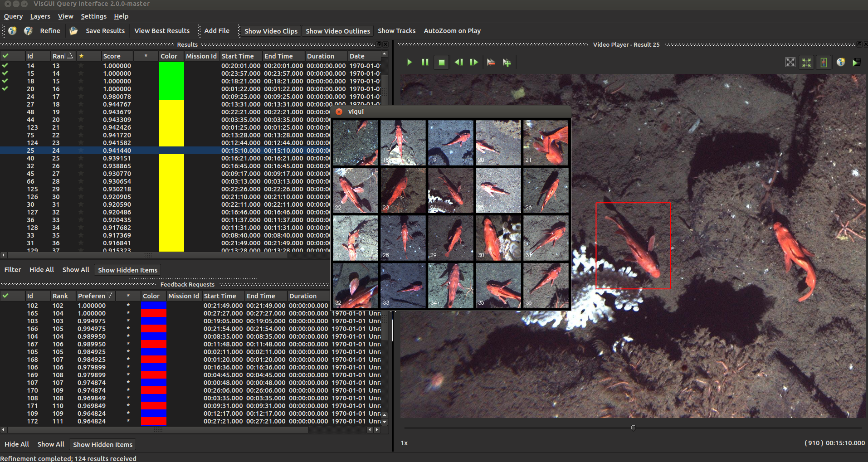Toggle Show Hidden Items in Results panel
Image resolution: width=868 pixels, height=462 pixels.
tap(127, 270)
